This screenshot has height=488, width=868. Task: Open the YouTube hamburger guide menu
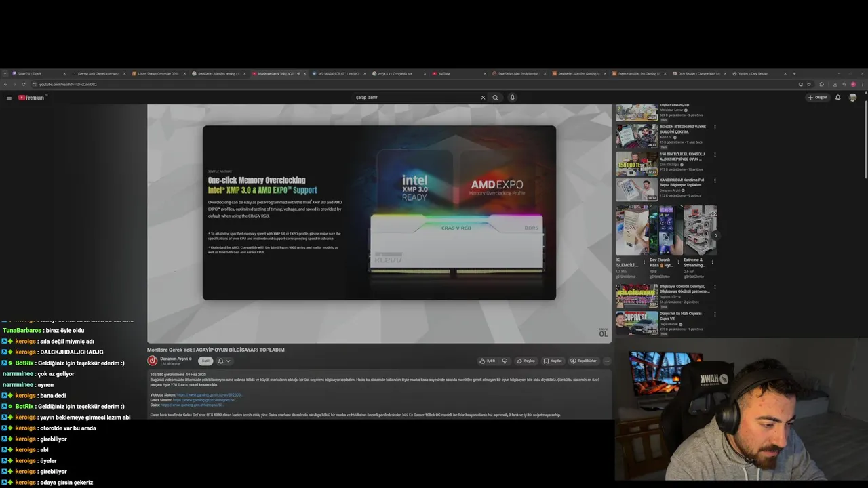pos(9,98)
